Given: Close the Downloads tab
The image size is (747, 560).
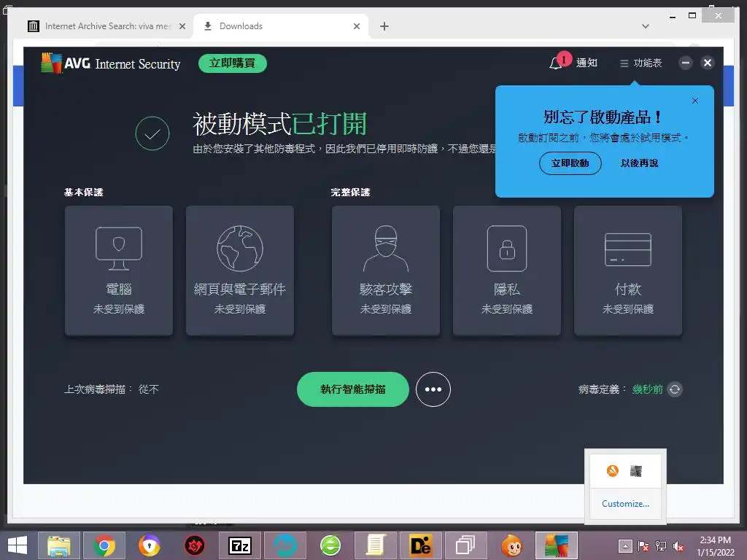Looking at the screenshot, I should [x=356, y=26].
